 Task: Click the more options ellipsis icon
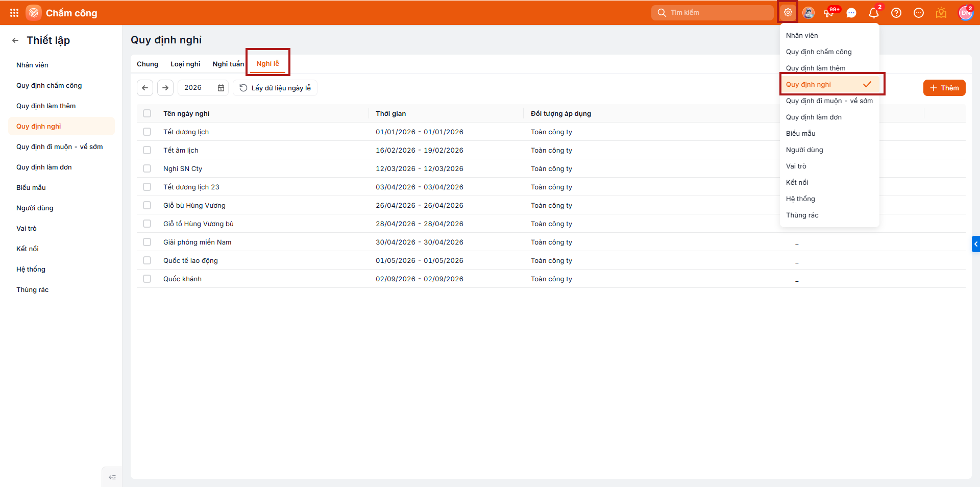click(x=919, y=13)
